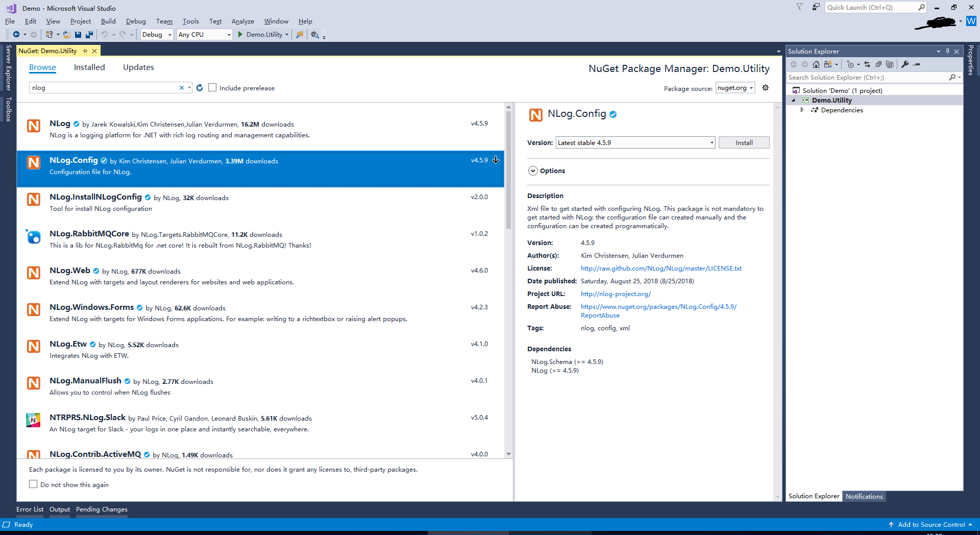980x535 pixels.
Task: Click Open File folder icon in toolbar
Action: pos(67,35)
